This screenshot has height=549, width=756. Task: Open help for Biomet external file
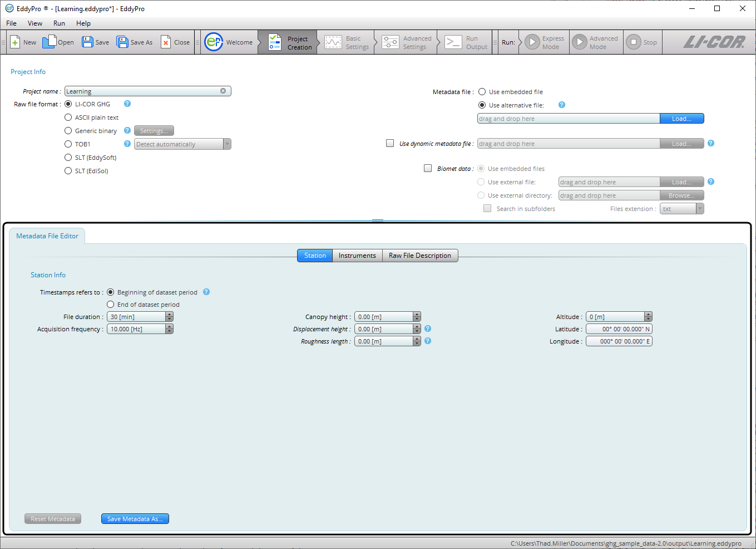(x=711, y=182)
